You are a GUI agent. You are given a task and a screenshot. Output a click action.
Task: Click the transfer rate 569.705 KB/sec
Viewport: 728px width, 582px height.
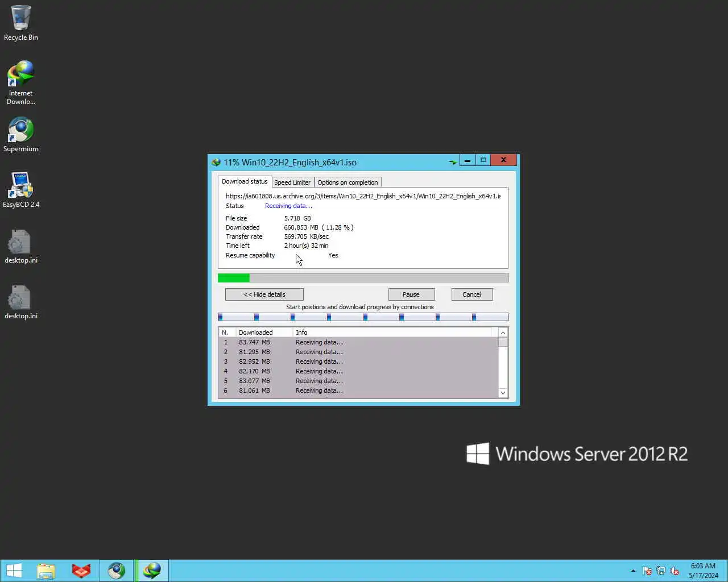coord(307,236)
